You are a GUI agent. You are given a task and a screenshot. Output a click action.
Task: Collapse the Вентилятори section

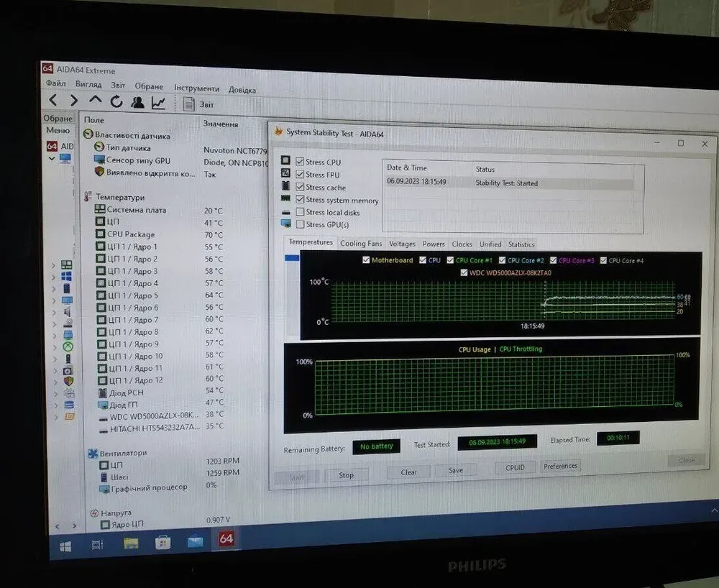point(93,453)
